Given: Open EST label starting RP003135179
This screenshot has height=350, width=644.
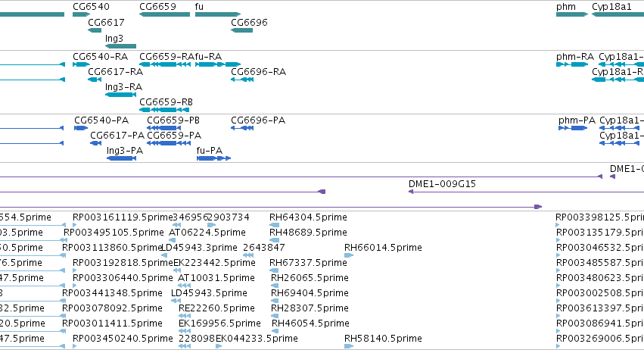Looking at the screenshot, I should point(600,233).
